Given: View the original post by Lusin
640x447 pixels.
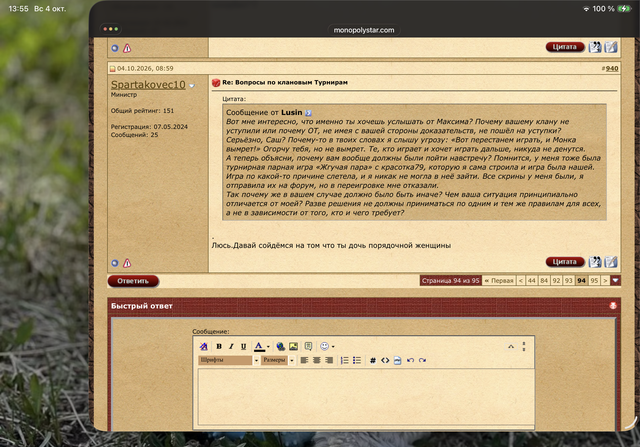Looking at the screenshot, I should (308, 113).
